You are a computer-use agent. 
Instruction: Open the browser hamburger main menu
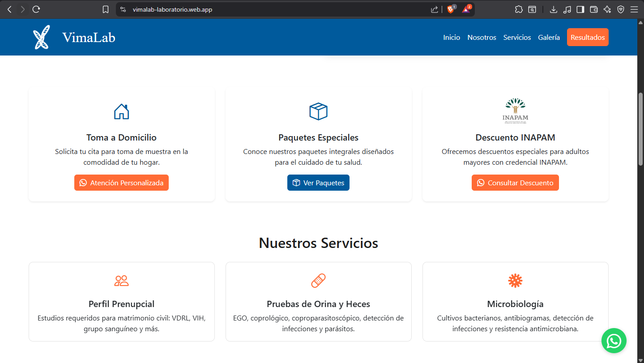pos(634,9)
